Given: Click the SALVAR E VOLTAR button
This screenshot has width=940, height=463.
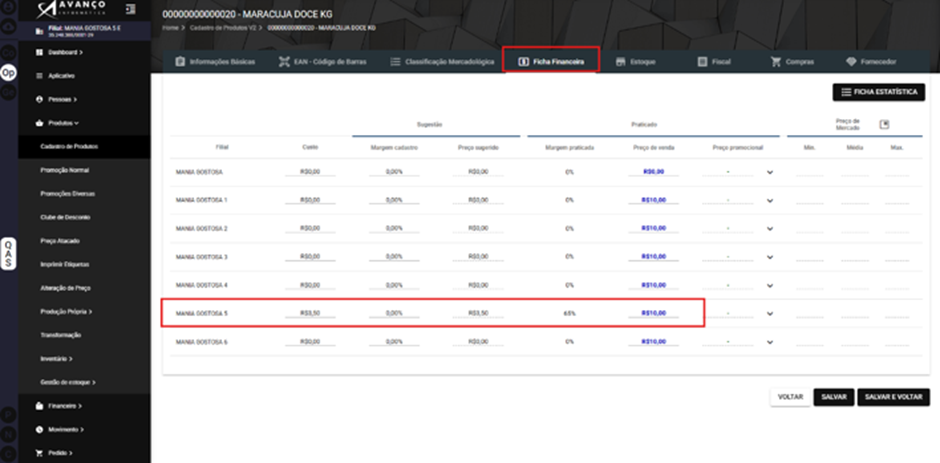Looking at the screenshot, I should 893,397.
